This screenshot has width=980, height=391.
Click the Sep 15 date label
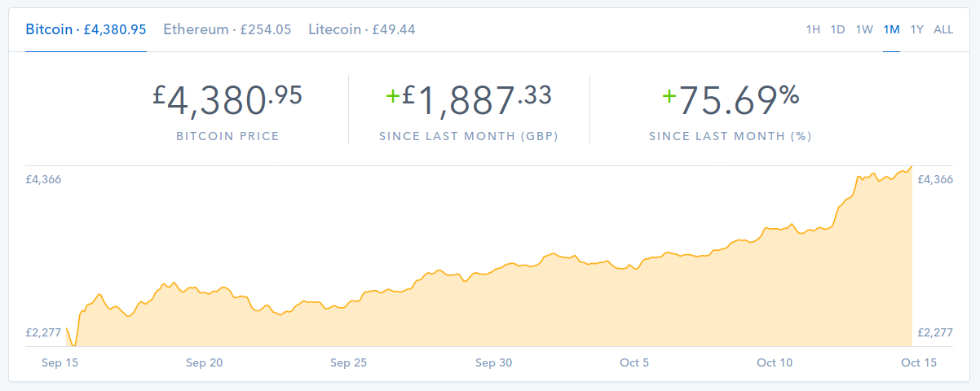pos(60,363)
